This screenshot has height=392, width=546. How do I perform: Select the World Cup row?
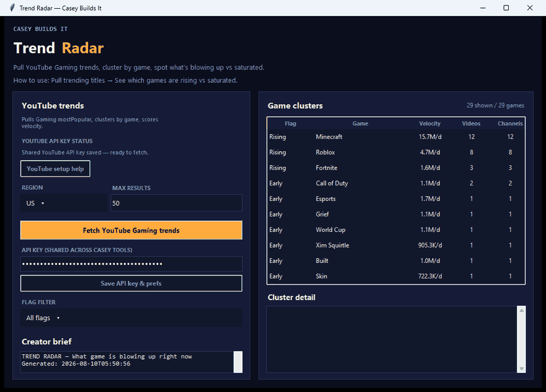[396, 229]
